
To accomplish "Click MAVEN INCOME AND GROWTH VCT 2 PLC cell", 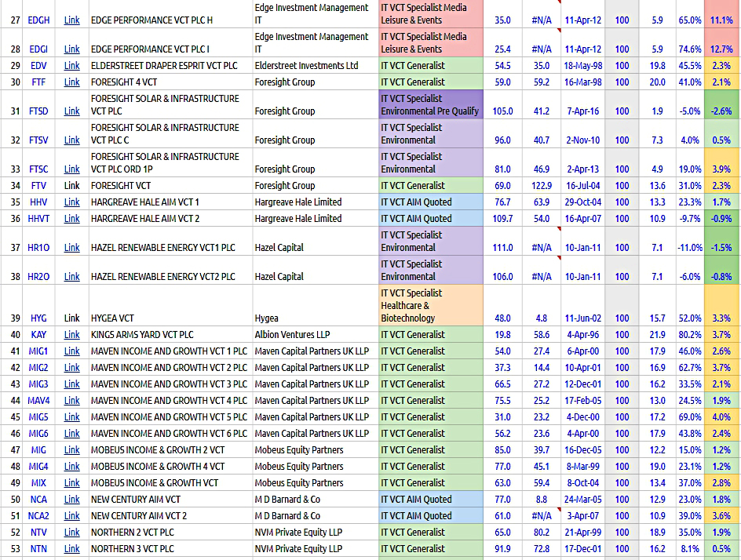I will click(x=170, y=368).
